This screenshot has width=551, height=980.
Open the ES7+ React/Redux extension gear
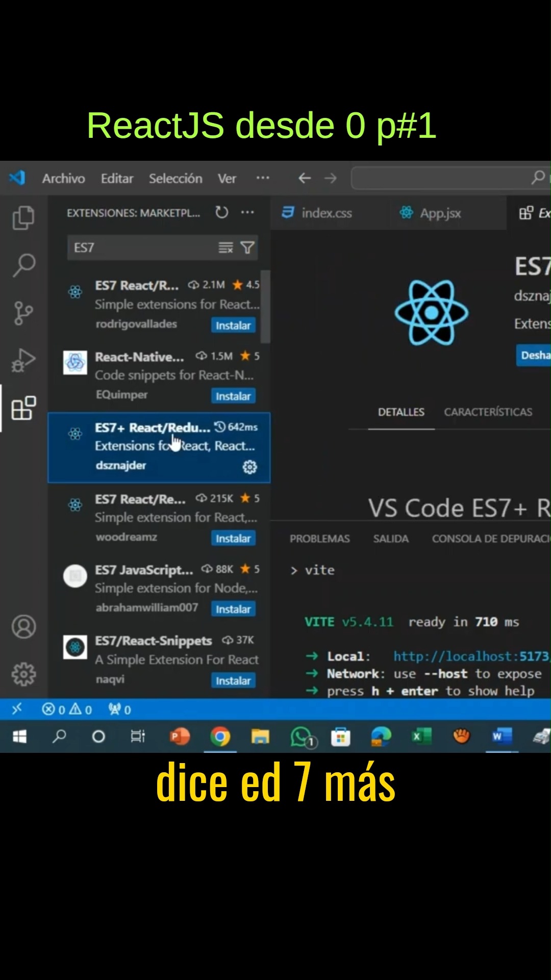(249, 467)
